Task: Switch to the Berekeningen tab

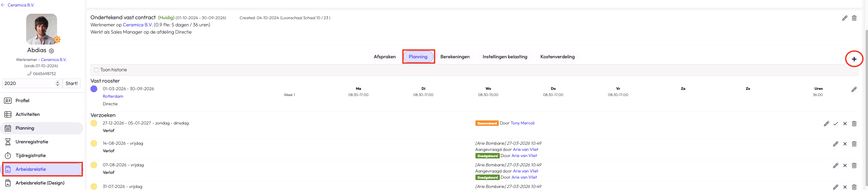Action: (455, 57)
